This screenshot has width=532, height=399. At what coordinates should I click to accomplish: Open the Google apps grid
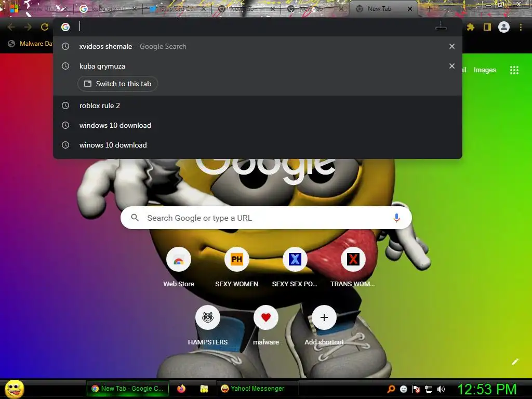pyautogui.click(x=514, y=70)
